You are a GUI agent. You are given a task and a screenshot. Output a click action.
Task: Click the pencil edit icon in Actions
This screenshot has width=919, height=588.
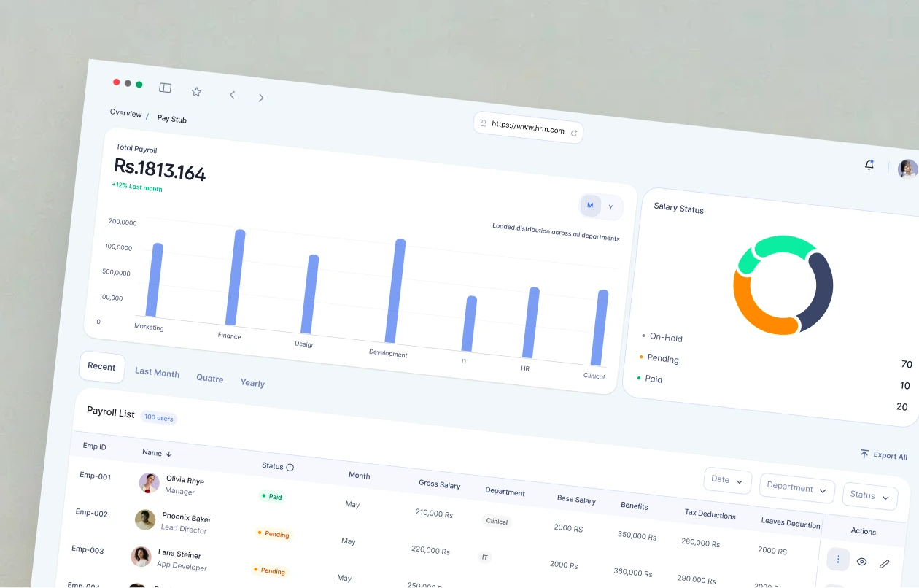click(x=885, y=564)
